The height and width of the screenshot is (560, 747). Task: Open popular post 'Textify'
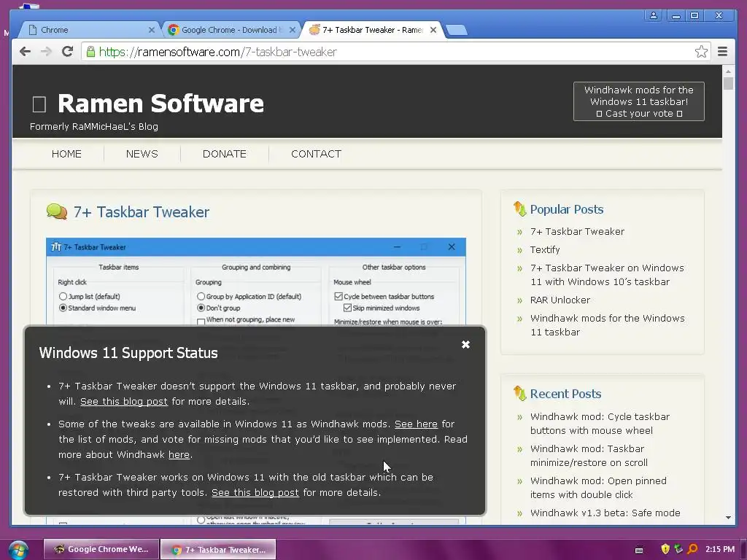(x=545, y=249)
